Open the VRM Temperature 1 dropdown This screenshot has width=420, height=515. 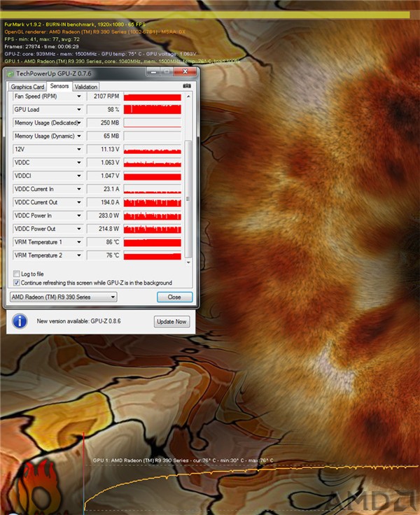point(79,242)
